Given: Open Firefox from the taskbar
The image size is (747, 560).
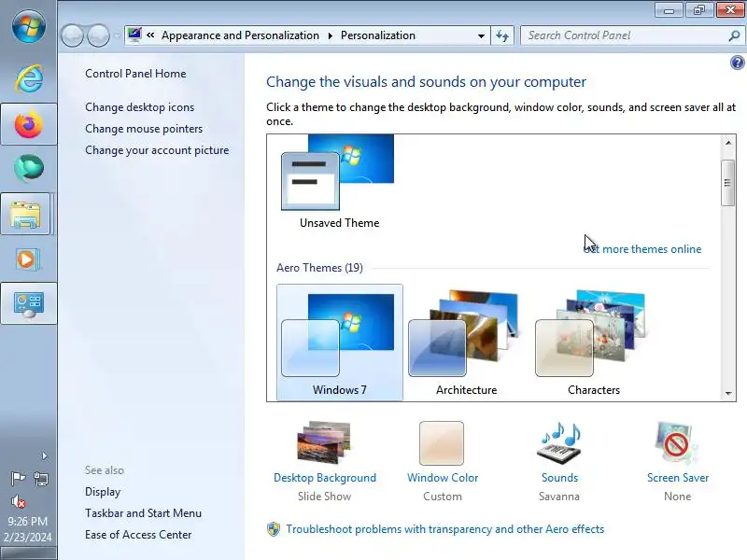Looking at the screenshot, I should [x=29, y=124].
